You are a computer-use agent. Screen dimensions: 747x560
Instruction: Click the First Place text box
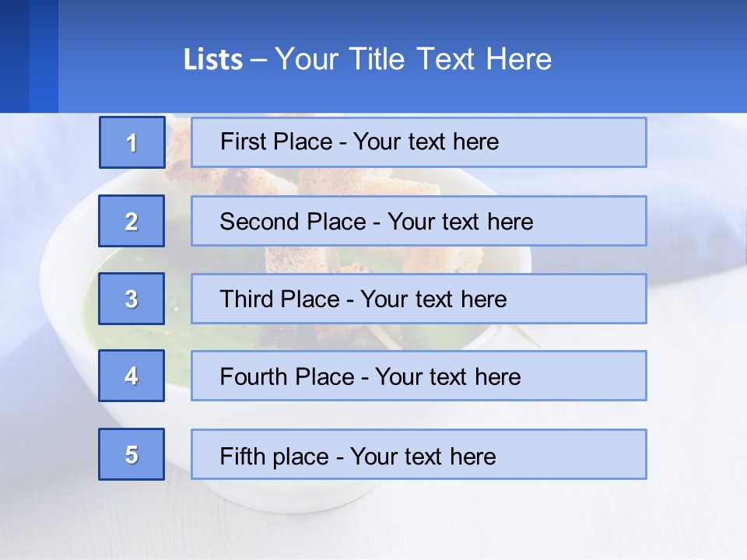(419, 142)
